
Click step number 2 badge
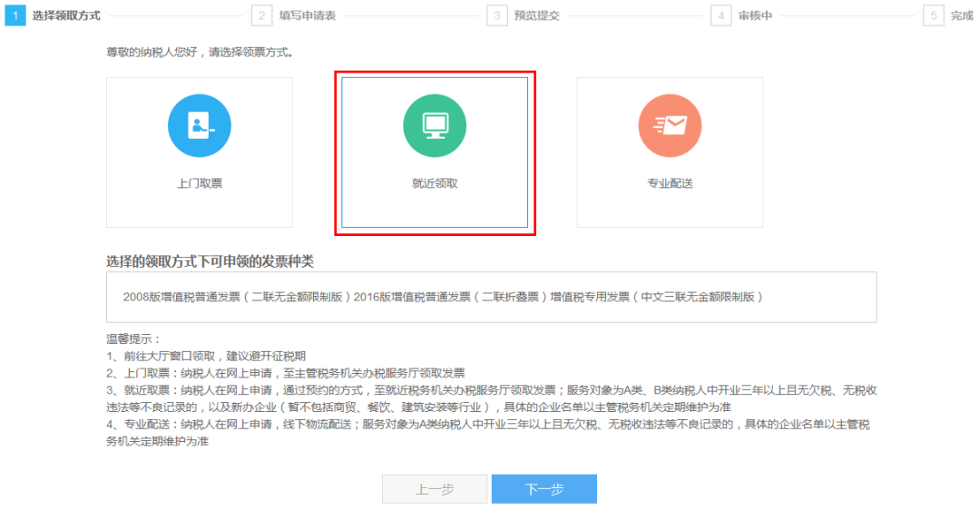click(x=262, y=15)
